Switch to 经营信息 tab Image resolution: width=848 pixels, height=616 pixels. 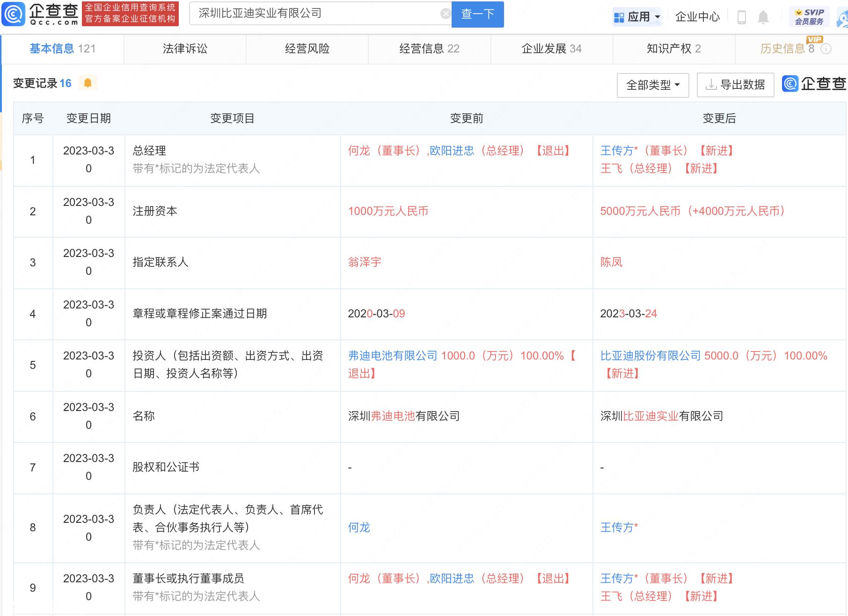click(429, 49)
